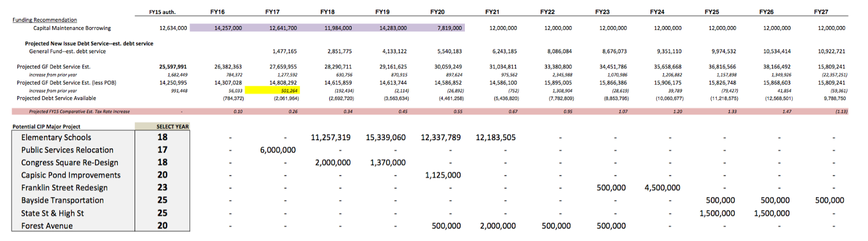Image resolution: width=868 pixels, height=241 pixels.
Task: Select Elementary Schools 12,183,505 FY21 cell
Action: 496,137
